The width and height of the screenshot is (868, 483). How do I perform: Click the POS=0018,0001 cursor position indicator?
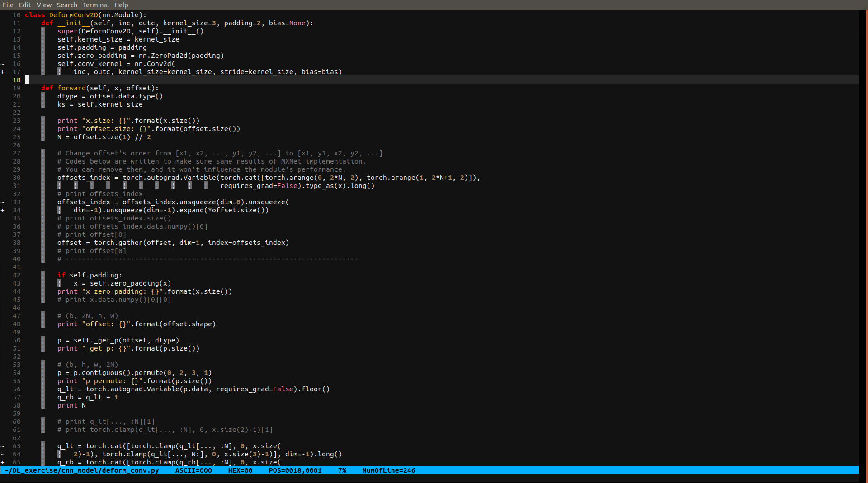296,470
